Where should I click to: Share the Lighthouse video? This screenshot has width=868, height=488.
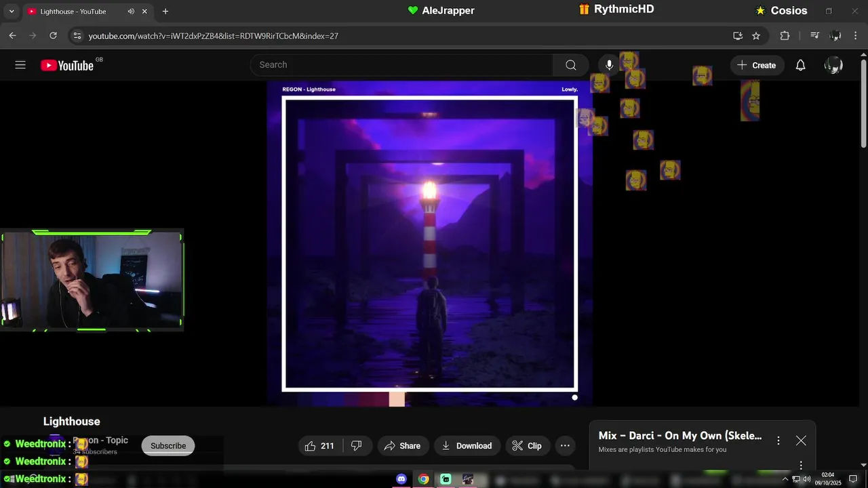[x=402, y=445]
